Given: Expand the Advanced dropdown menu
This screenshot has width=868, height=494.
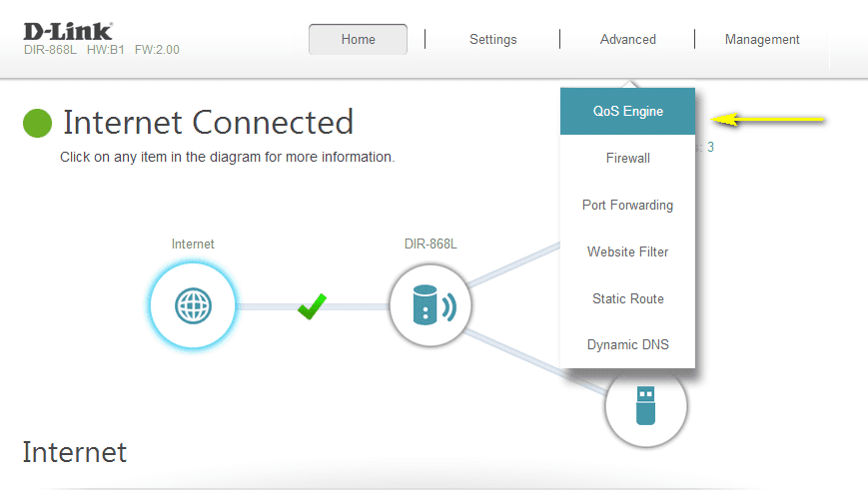Looking at the screenshot, I should point(627,40).
